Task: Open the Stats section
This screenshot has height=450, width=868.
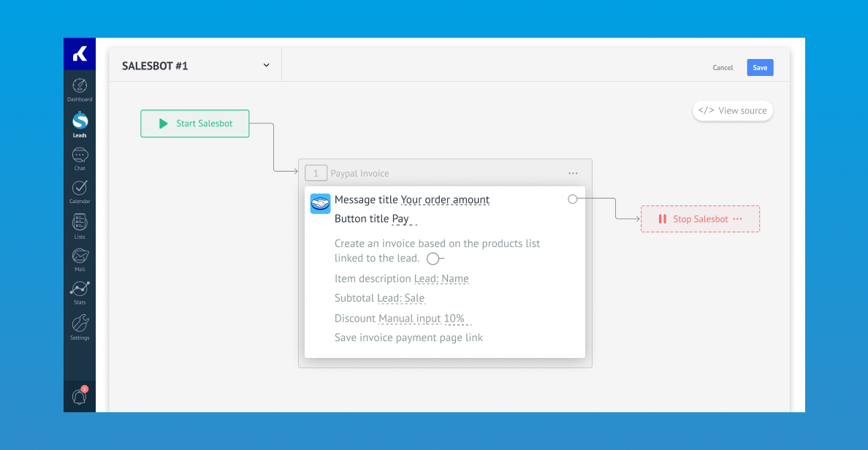Action: 80,292
